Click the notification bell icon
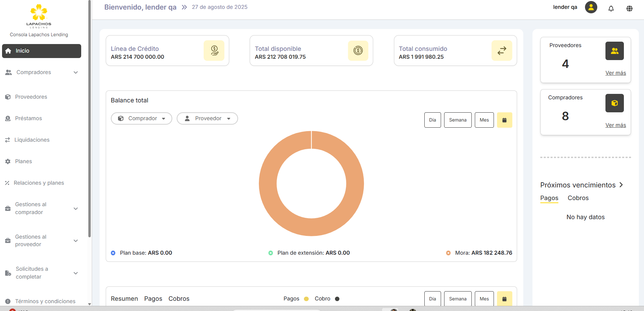The height and width of the screenshot is (311, 644). tap(611, 9)
